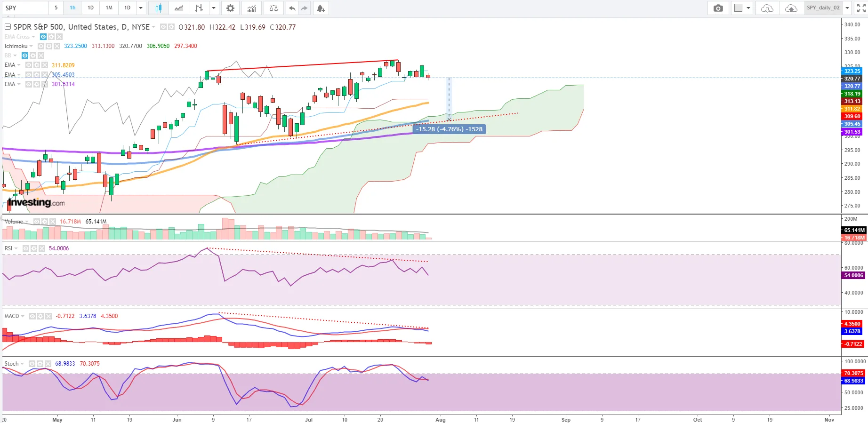Viewport: 868px width, 423px height.
Task: Expand the bar style dropdown arrow
Action: click(x=214, y=8)
